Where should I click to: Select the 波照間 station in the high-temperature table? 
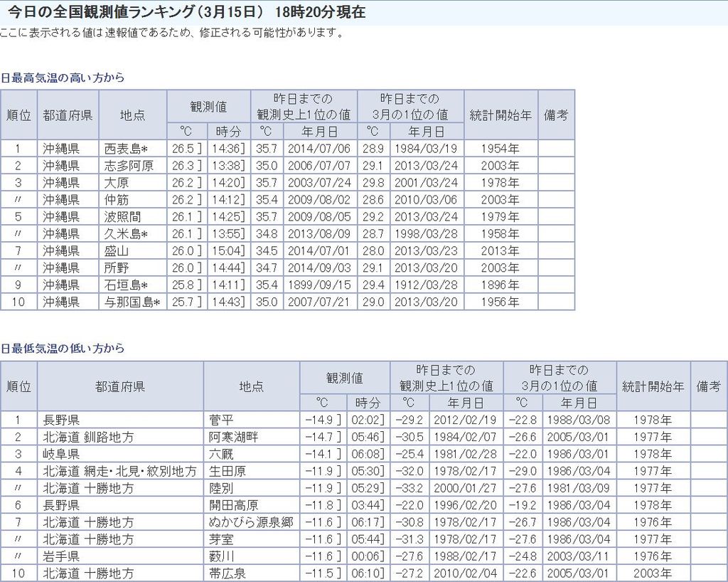click(121, 217)
